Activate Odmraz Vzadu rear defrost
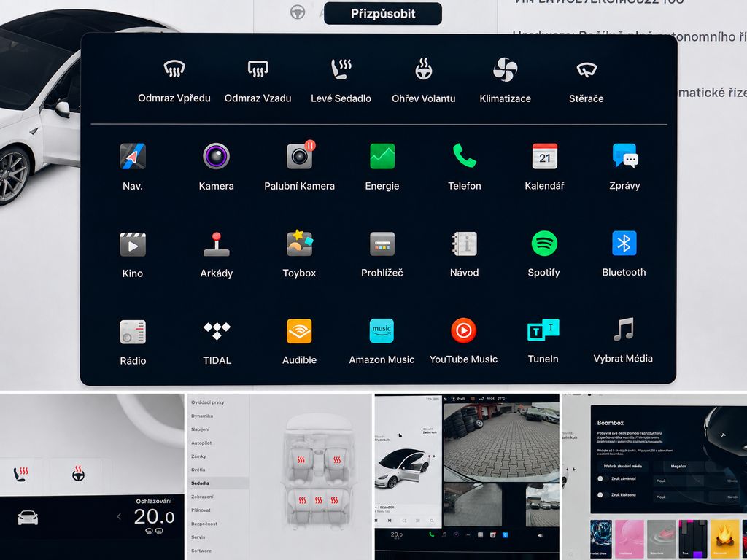Image resolution: width=747 pixels, height=560 pixels. pyautogui.click(x=258, y=82)
